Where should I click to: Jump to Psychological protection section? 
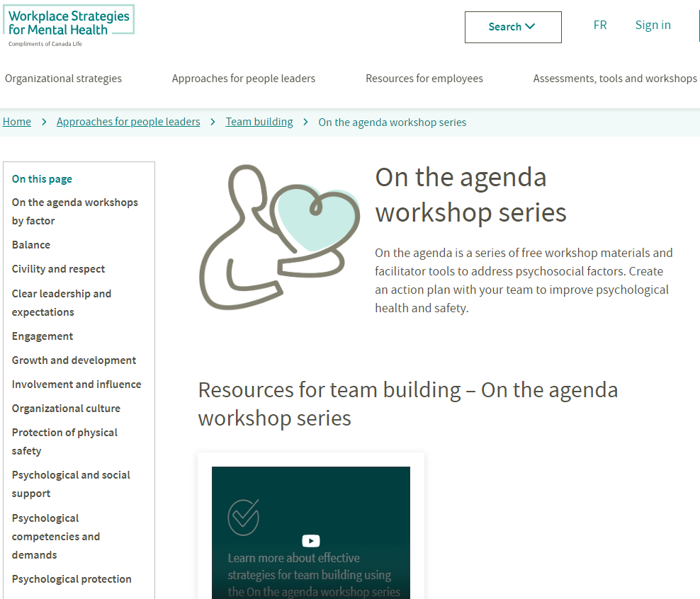tap(72, 579)
